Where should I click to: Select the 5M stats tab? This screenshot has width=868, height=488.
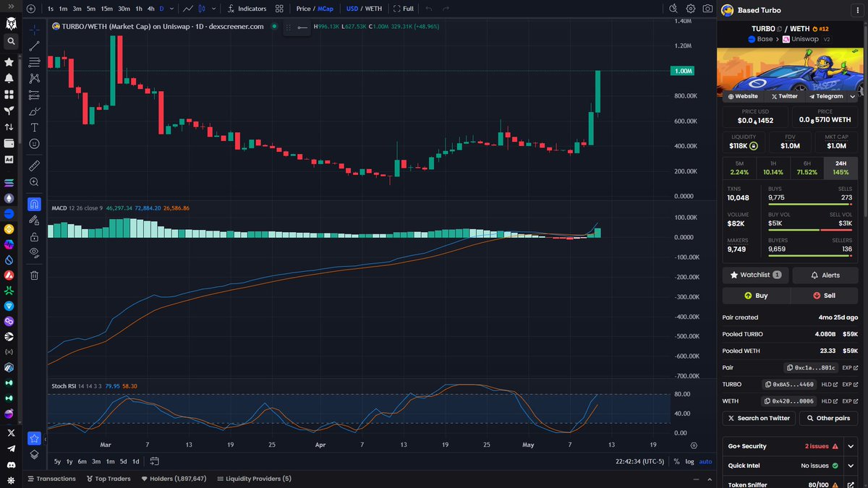[x=739, y=168]
